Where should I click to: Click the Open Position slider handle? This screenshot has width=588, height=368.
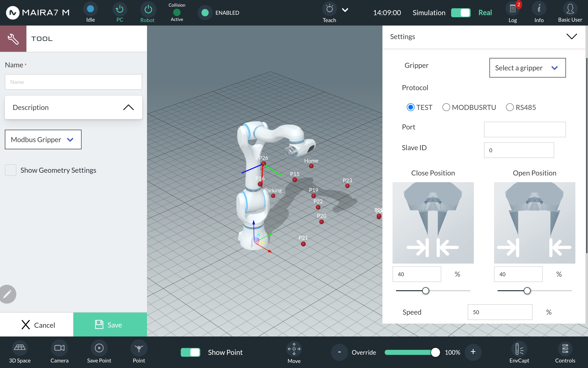(527, 290)
